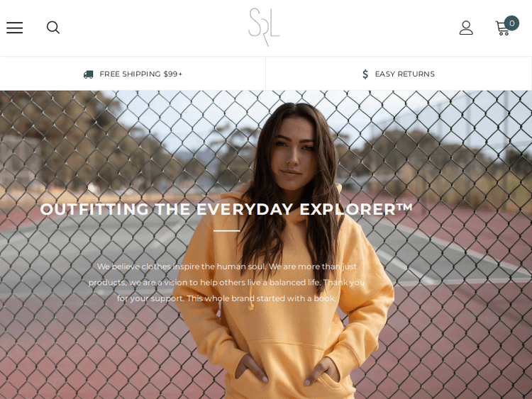Open the hamburger navigation menu
The width and height of the screenshot is (532, 399).
pyautogui.click(x=15, y=28)
